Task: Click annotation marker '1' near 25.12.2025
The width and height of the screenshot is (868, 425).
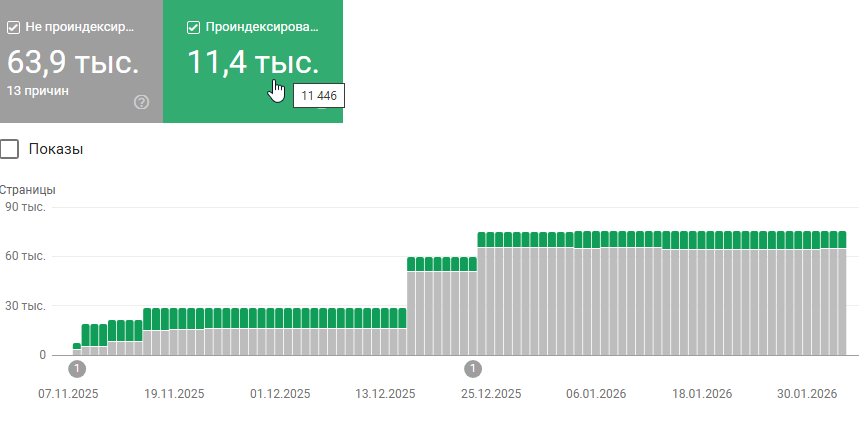Action: click(473, 369)
